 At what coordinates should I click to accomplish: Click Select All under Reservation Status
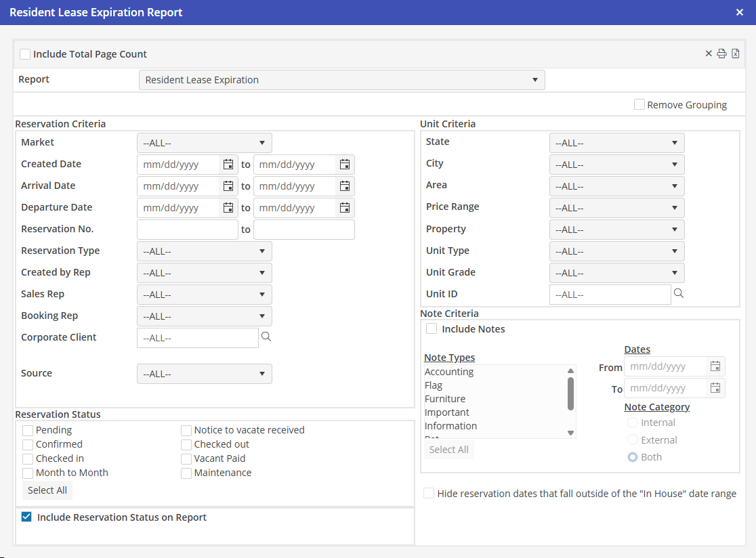pyautogui.click(x=47, y=490)
